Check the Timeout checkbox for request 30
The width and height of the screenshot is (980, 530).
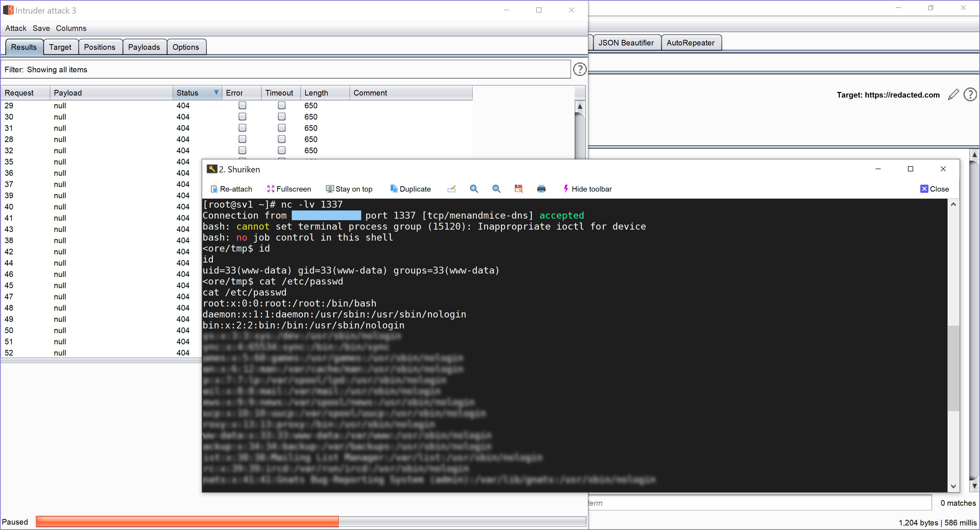282,116
